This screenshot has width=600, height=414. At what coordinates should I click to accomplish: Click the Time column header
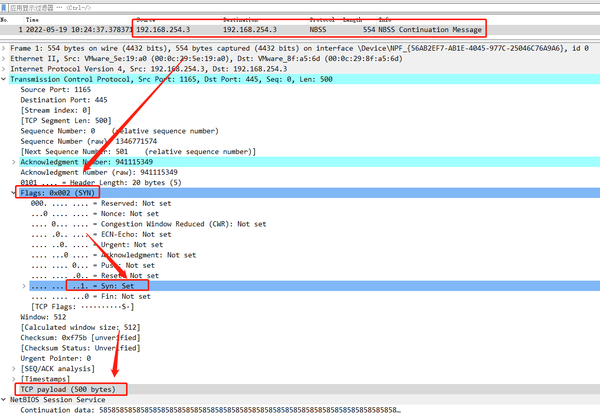[x=32, y=20]
